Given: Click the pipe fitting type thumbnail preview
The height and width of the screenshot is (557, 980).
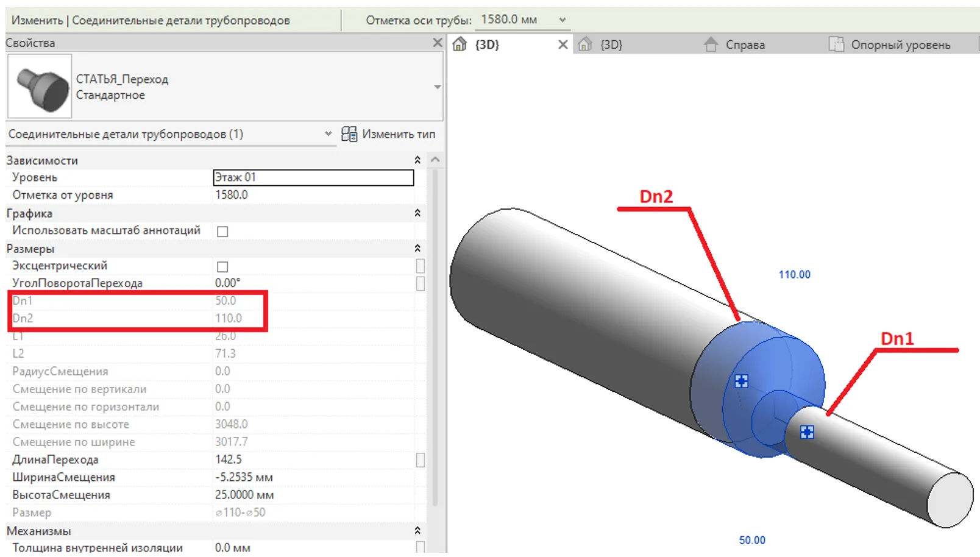Looking at the screenshot, I should [x=40, y=87].
